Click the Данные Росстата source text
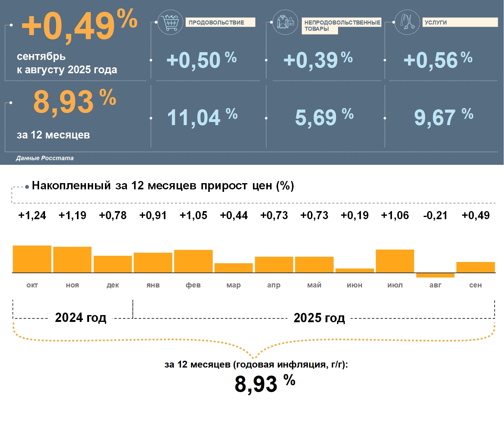Image resolution: width=504 pixels, height=429 pixels. coord(45,158)
